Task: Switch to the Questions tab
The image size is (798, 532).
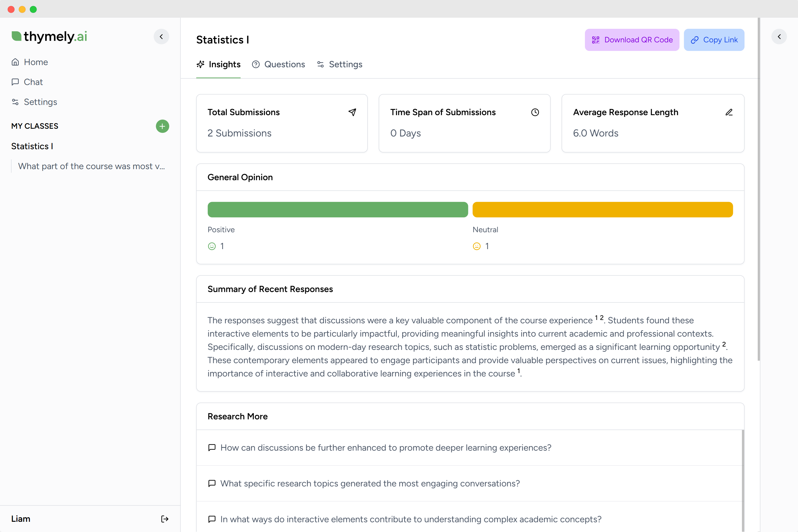Action: click(x=278, y=64)
